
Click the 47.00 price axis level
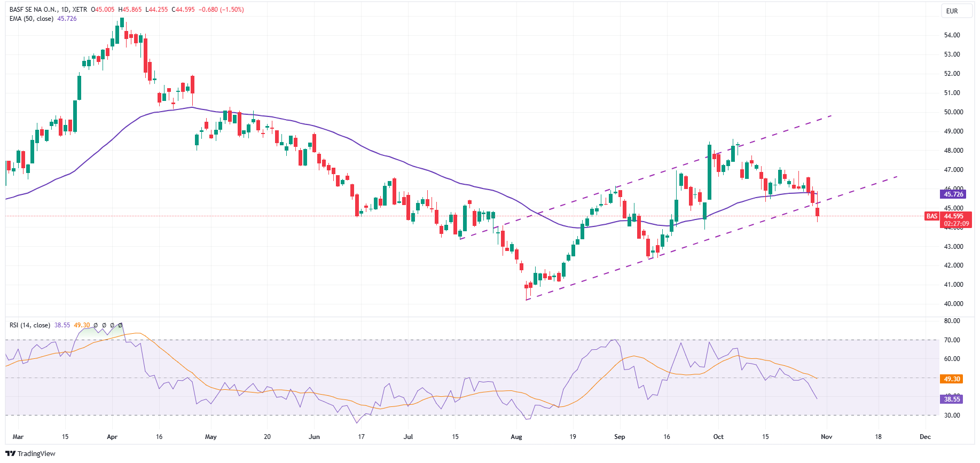[x=953, y=170]
